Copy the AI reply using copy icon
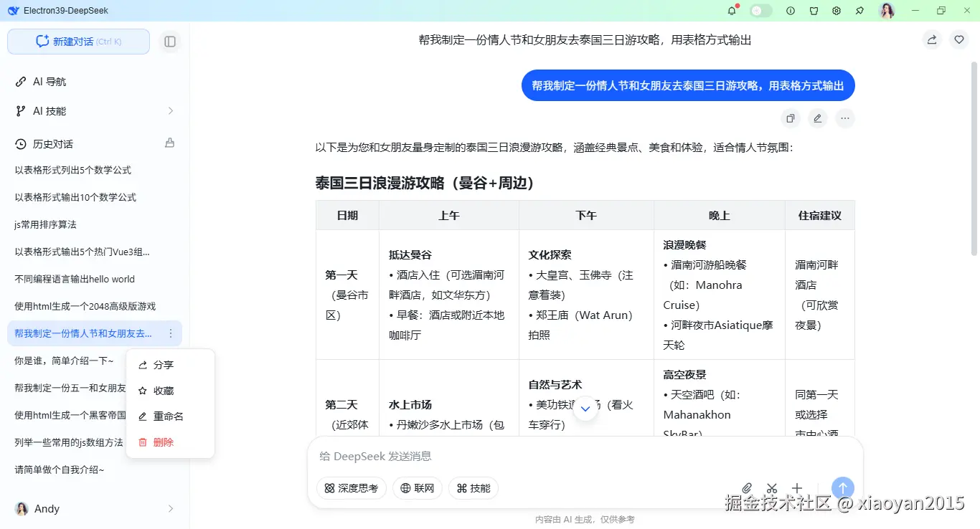980x529 pixels. (791, 118)
